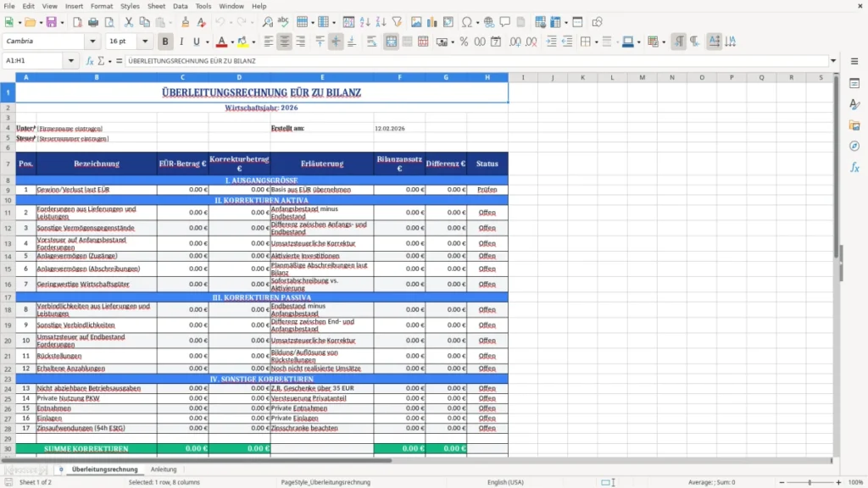Click the Clone Formatting paintbrush icon
The image size is (868, 488).
pyautogui.click(x=186, y=22)
